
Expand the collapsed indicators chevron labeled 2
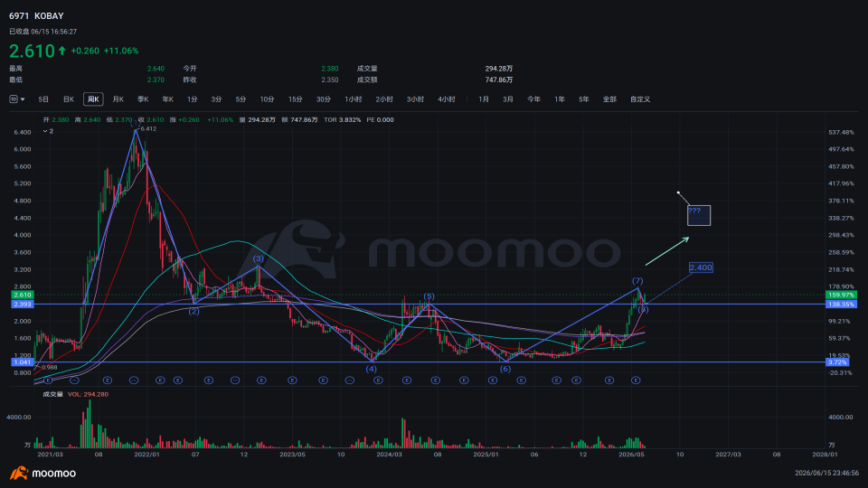pyautogui.click(x=48, y=131)
